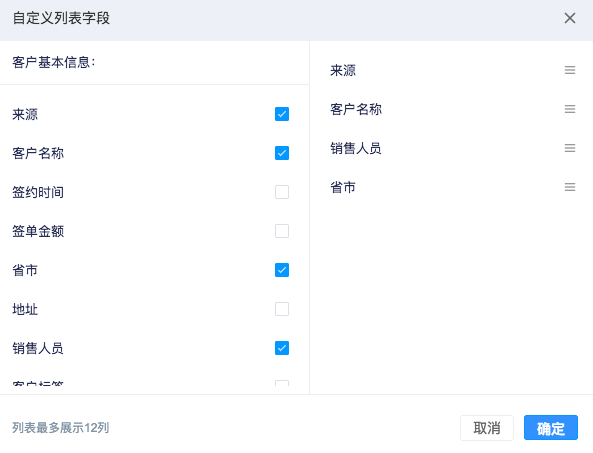
Task: Click drag handle icon beside 销售人员
Action: pos(570,148)
